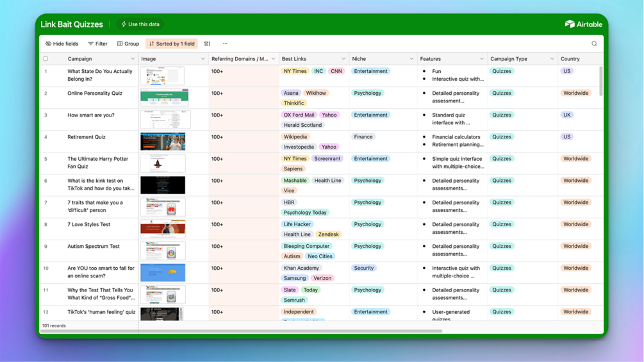This screenshot has height=362, width=644.
Task: Select the Screenrant tag
Action: click(327, 158)
